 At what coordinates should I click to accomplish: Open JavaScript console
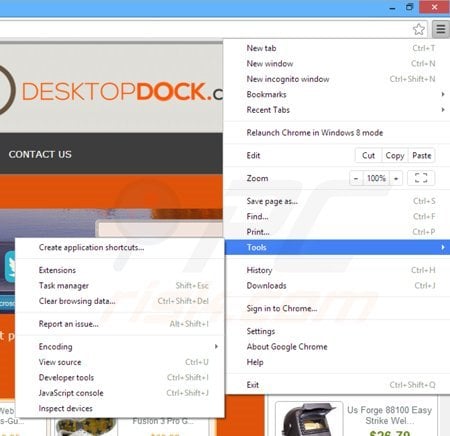tap(120, 393)
